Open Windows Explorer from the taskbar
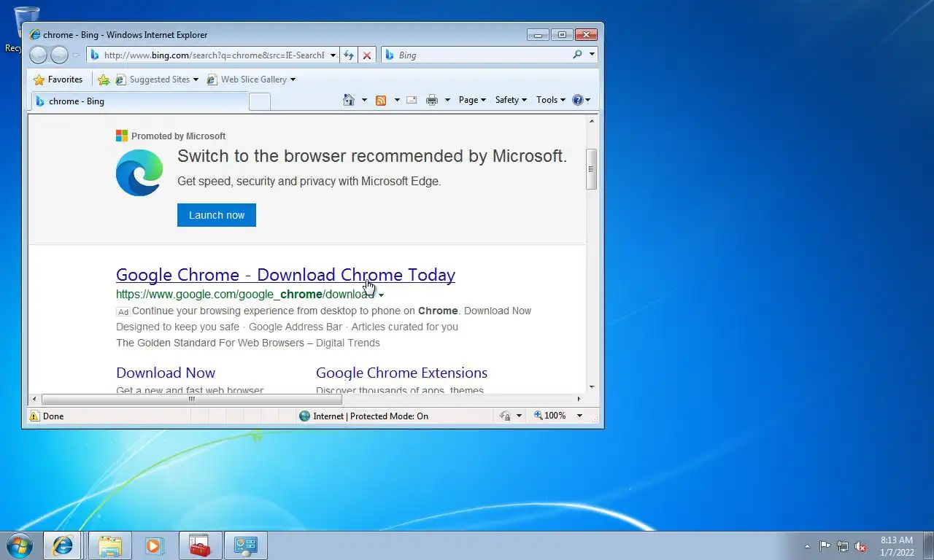The width and height of the screenshot is (934, 560). (110, 545)
